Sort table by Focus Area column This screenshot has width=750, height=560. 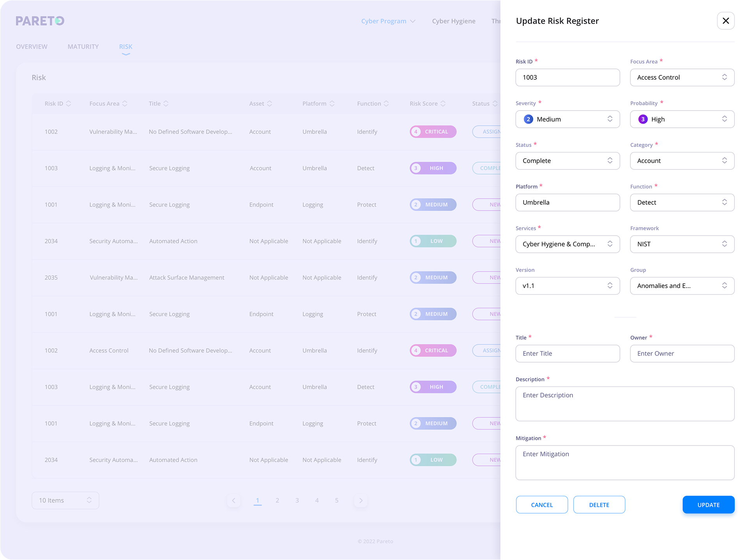coord(108,104)
